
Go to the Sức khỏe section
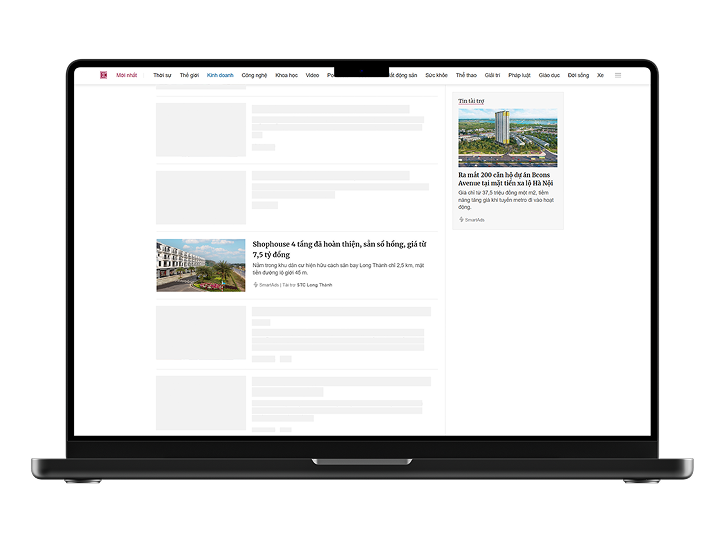click(436, 75)
